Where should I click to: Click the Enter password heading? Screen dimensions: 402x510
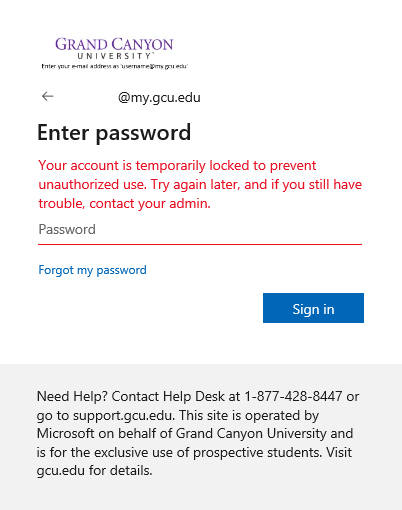[114, 133]
